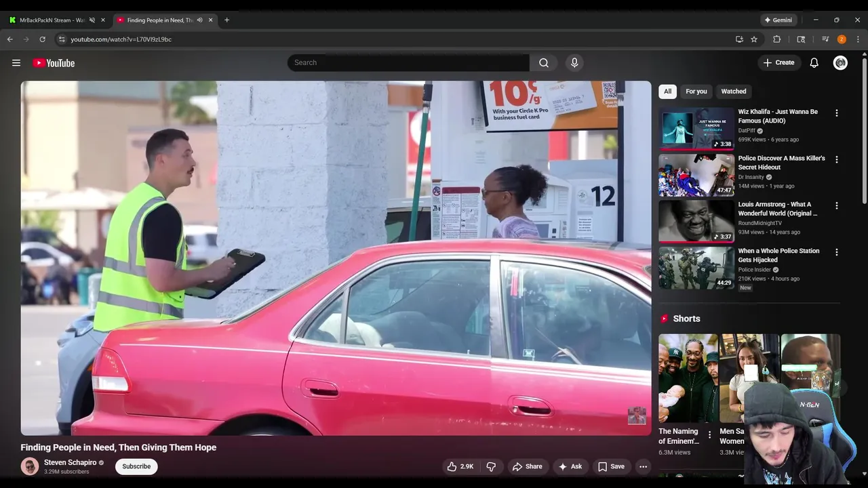Go to the YouTube home logo
The image size is (868, 488).
[x=54, y=63]
